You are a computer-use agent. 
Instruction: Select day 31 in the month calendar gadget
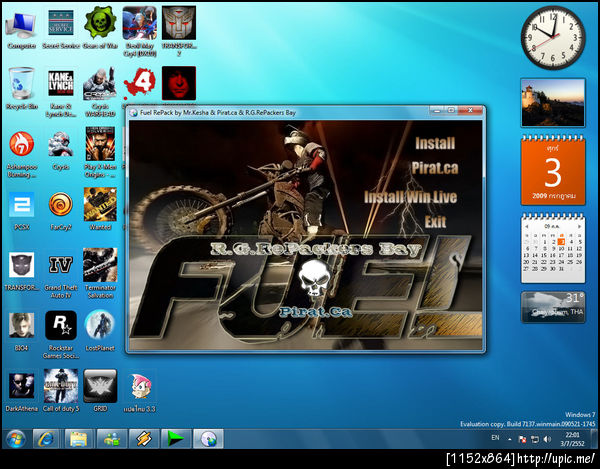[561, 269]
